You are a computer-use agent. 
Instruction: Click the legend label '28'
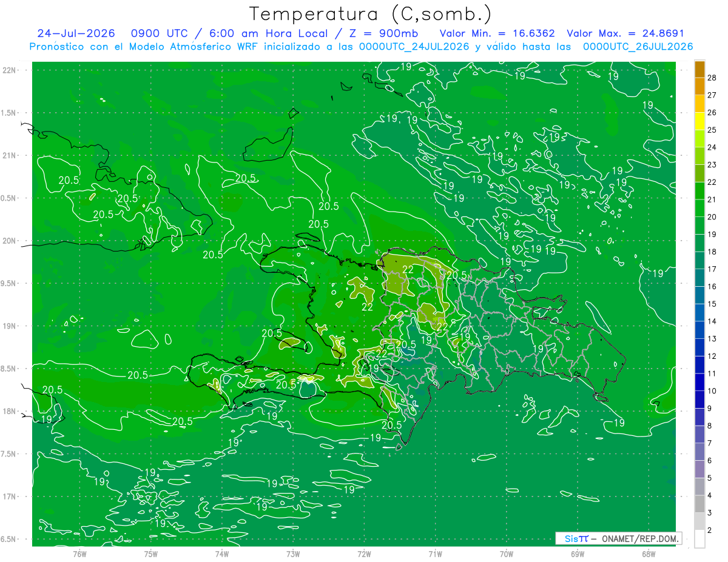tap(712, 77)
